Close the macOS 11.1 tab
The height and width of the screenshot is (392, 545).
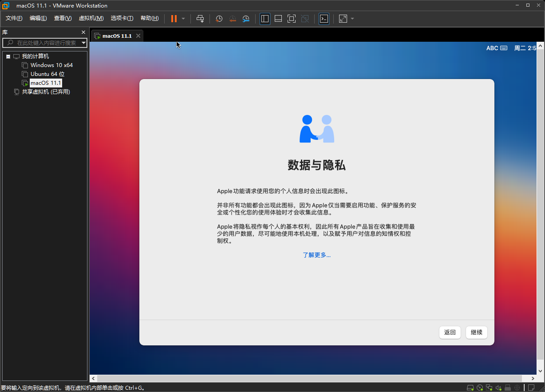138,36
